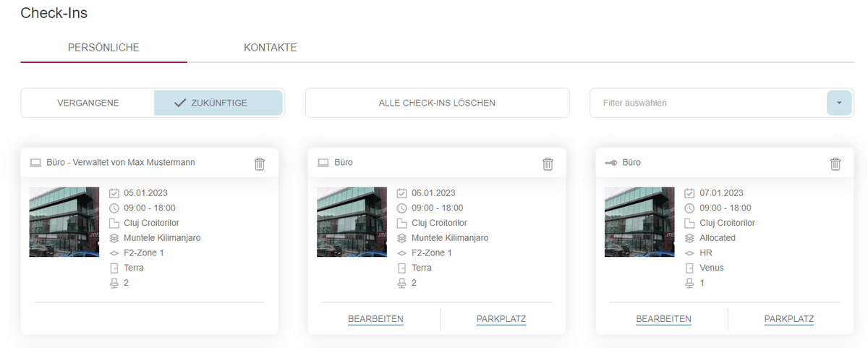Open the Persönliche tab
The height and width of the screenshot is (348, 868).
(x=103, y=48)
